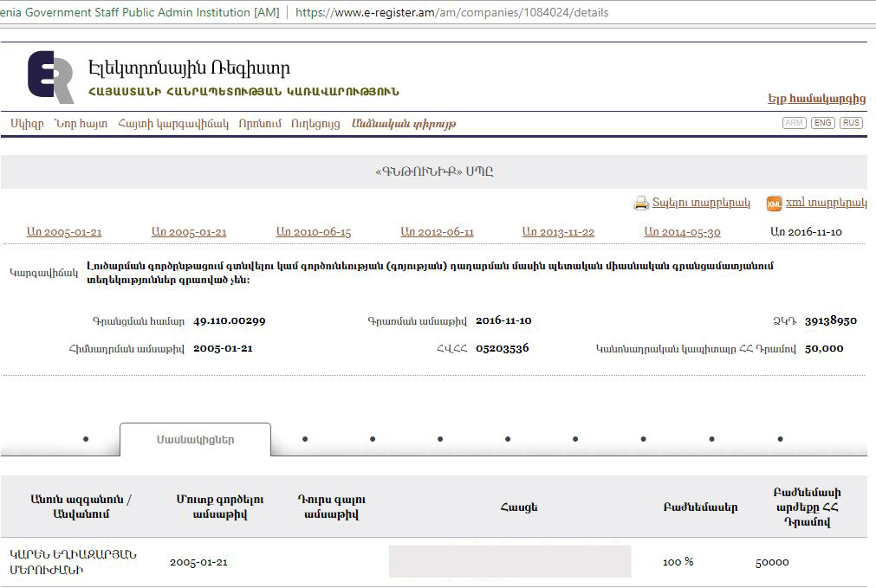Image resolution: width=876 pixels, height=588 pixels.
Task: Click registration number 49.110.00299
Action: (x=230, y=321)
